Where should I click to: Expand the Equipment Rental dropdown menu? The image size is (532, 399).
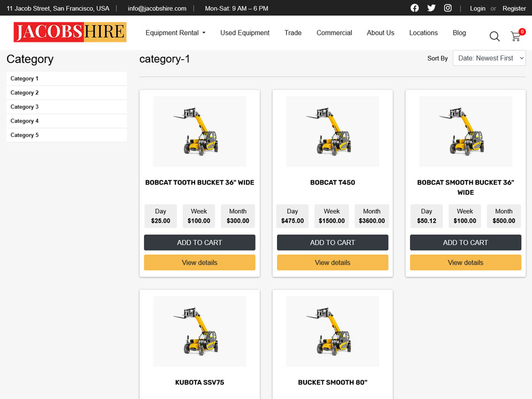[x=175, y=33]
